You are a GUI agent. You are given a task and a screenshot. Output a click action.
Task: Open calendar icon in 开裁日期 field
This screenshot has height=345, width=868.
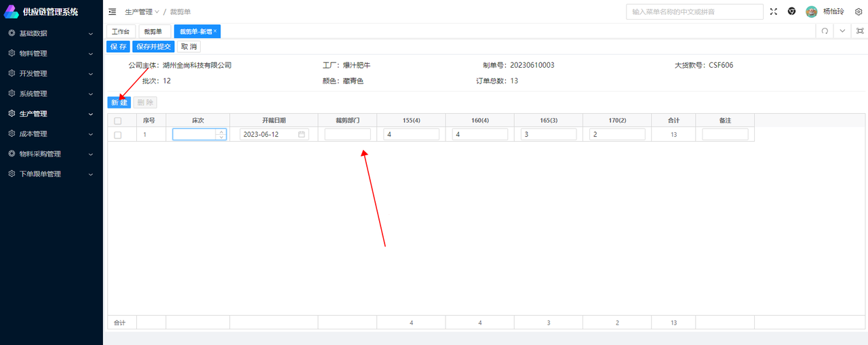(301, 135)
